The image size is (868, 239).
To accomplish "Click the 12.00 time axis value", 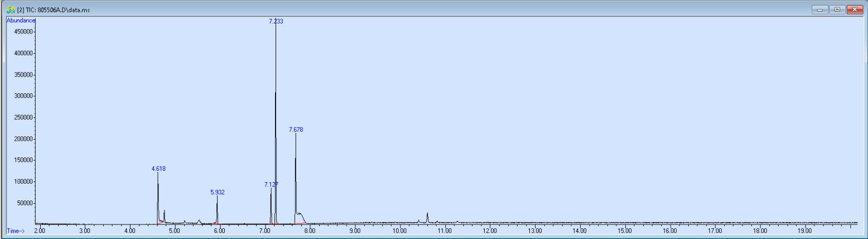I will click(x=490, y=230).
